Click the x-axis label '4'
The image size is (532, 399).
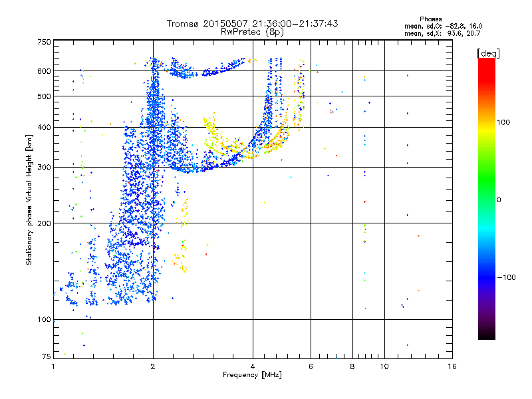[253, 366]
